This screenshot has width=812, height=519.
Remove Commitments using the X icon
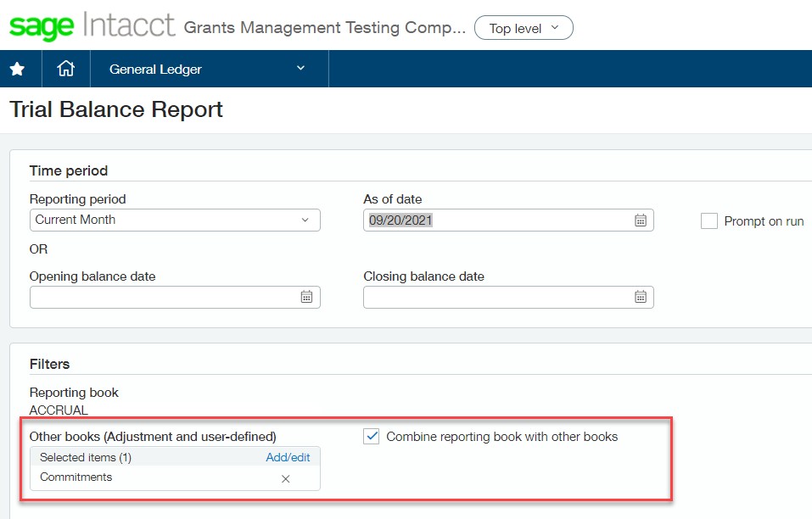[x=286, y=478]
